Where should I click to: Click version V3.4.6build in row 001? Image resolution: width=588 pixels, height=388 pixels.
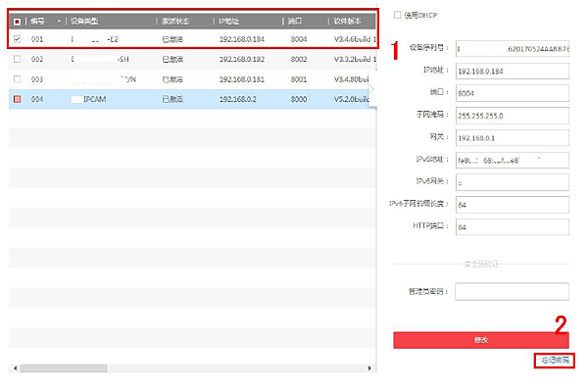(x=355, y=39)
